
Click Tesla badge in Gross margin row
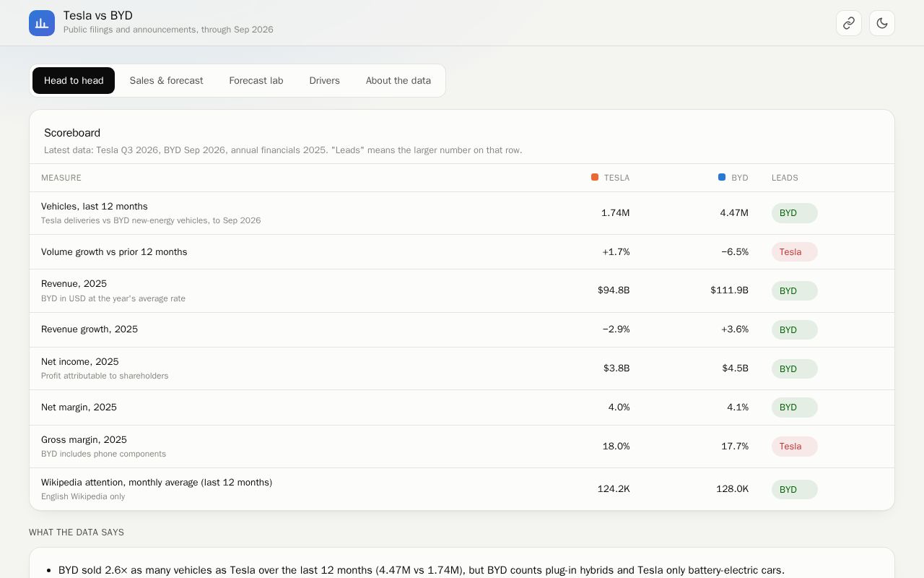click(794, 447)
